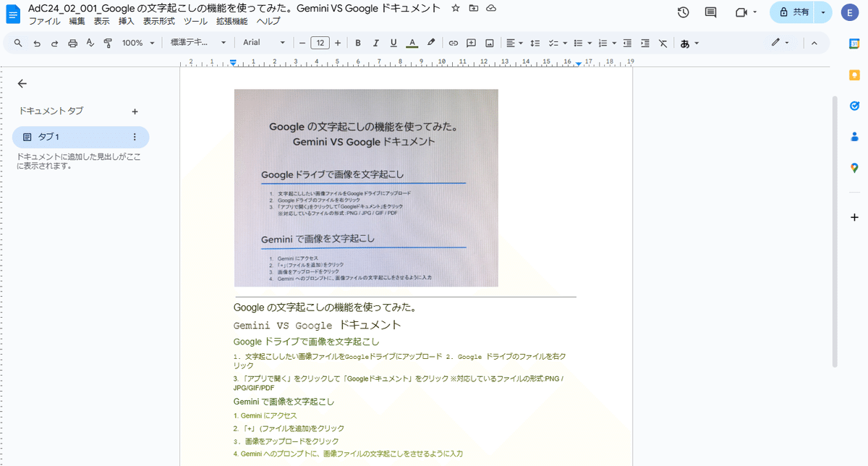The width and height of the screenshot is (868, 466).
Task: Open the text color picker
Action: click(x=412, y=43)
